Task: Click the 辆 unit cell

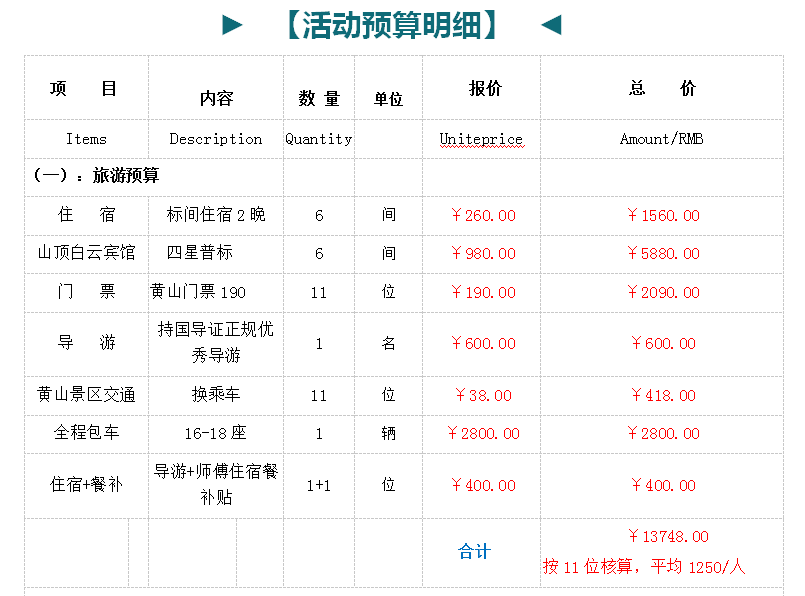Action: pyautogui.click(x=388, y=433)
